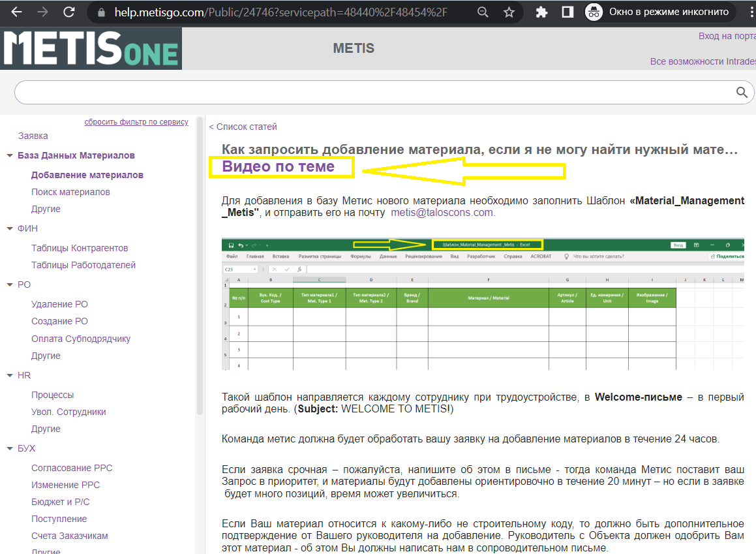Open Счета Заказчикам

[70, 536]
